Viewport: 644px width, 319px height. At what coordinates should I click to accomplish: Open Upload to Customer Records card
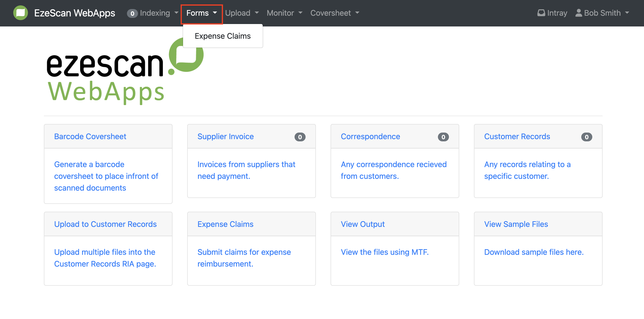(105, 224)
